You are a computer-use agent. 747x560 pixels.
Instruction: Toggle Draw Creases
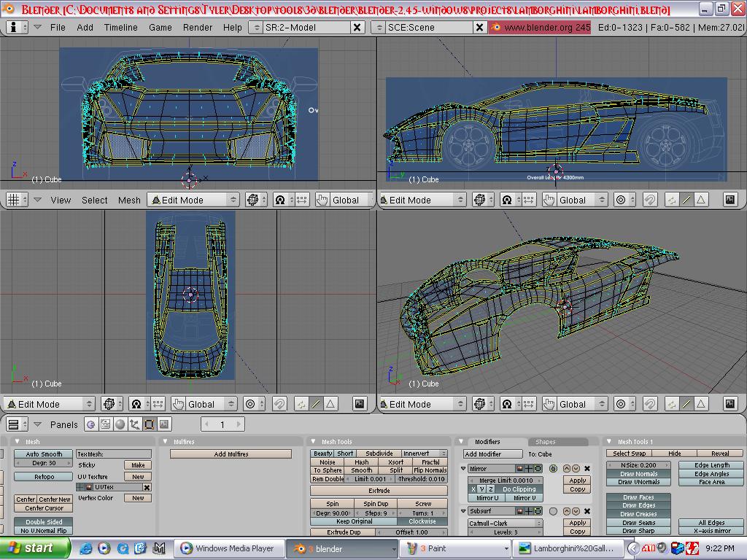(x=638, y=514)
